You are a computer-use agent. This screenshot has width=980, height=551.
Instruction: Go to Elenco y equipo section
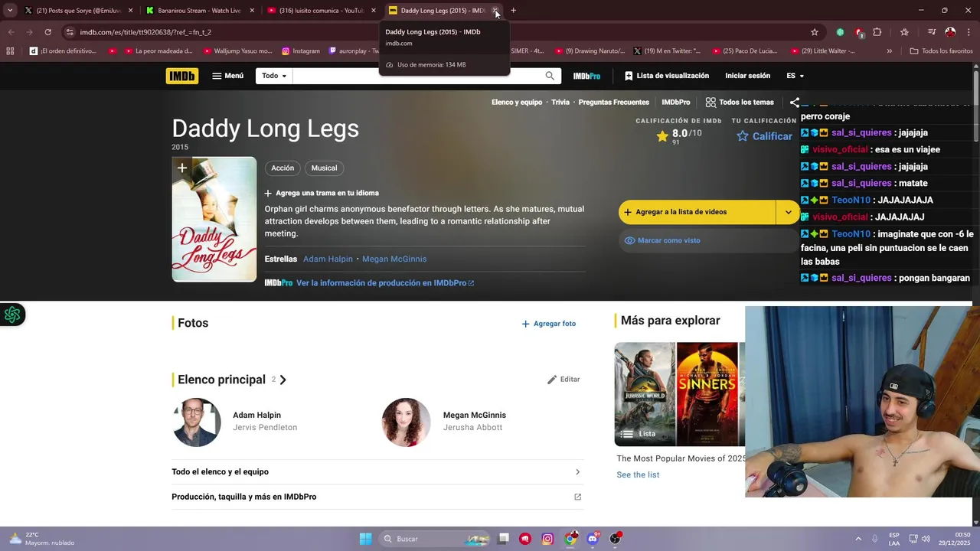coord(517,103)
